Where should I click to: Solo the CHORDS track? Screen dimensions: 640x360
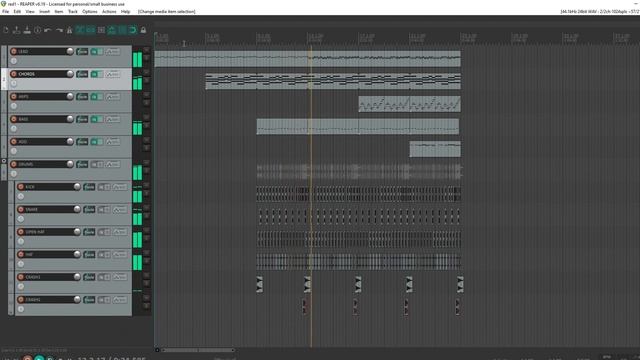point(147,80)
